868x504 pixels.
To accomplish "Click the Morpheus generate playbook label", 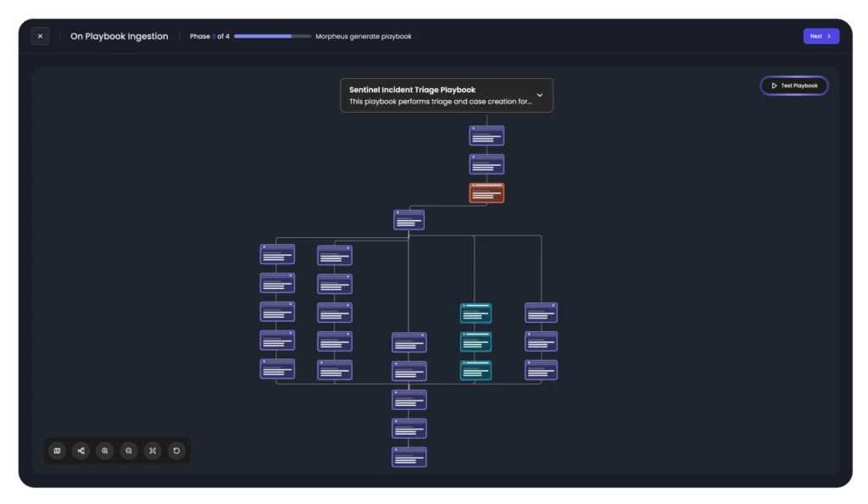I will [x=363, y=36].
